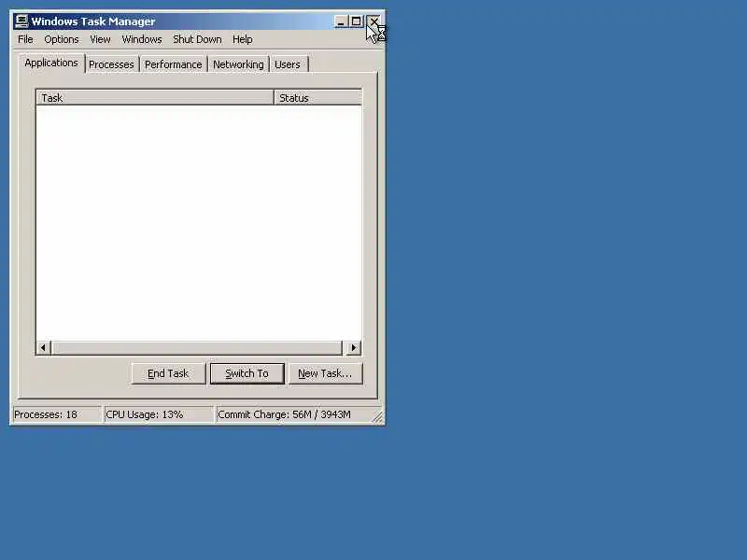This screenshot has width=747, height=560.
Task: Click the Task Manager title bar icon
Action: pos(21,21)
